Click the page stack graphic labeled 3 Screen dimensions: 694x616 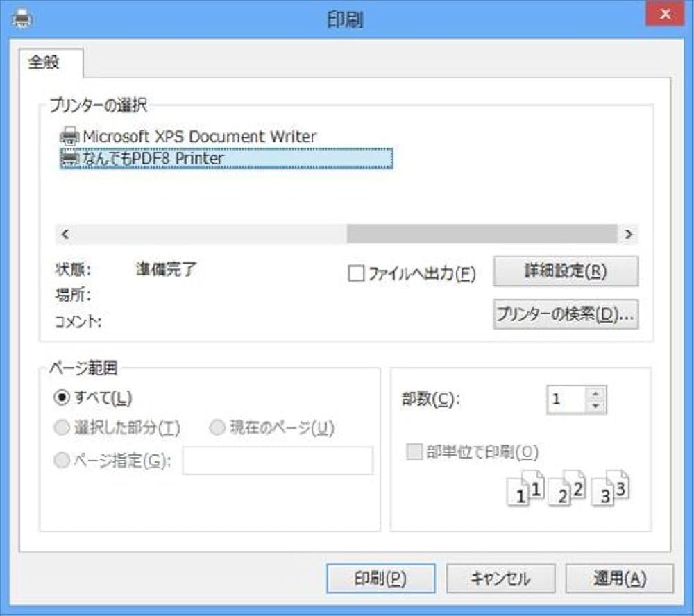click(x=609, y=493)
